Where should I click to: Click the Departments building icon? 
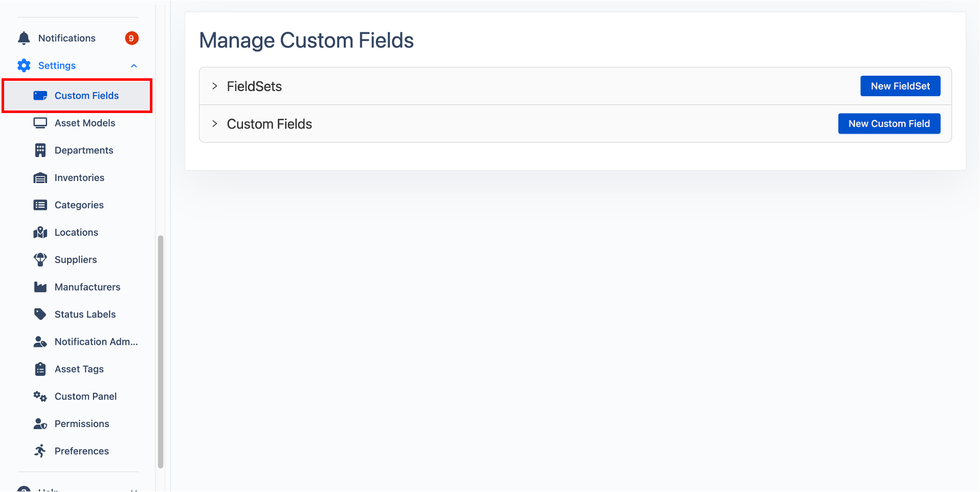tap(40, 150)
